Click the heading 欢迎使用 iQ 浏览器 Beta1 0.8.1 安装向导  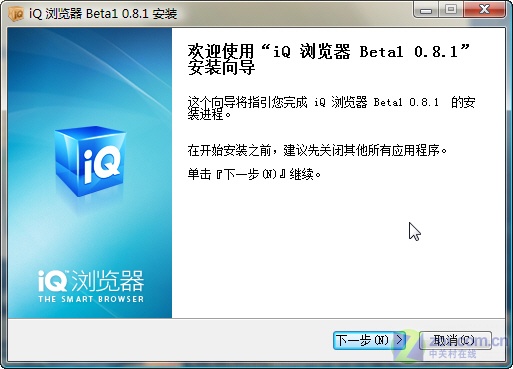pyautogui.click(x=328, y=59)
